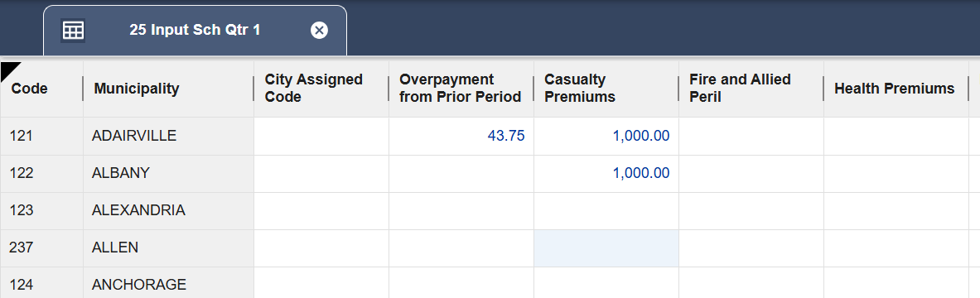980x298 pixels.
Task: Click the Fire and Allied Peril header
Action: (751, 89)
